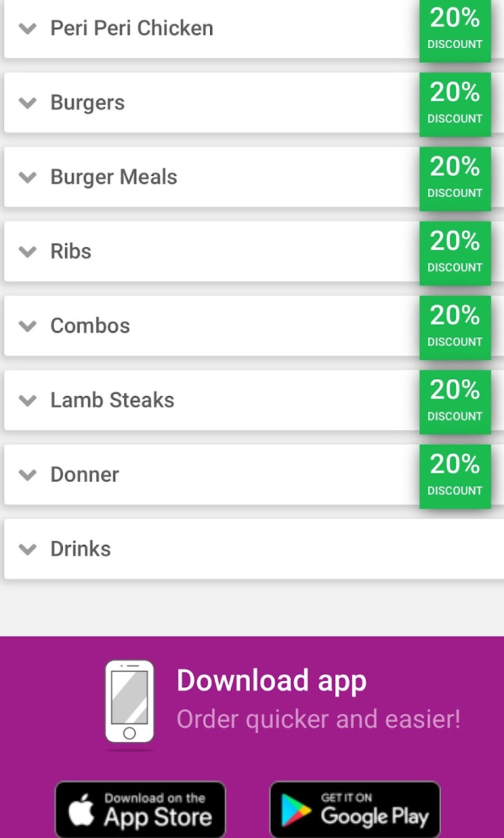504x838 pixels.
Task: Expand the Drinks section chevron
Action: pos(27,550)
